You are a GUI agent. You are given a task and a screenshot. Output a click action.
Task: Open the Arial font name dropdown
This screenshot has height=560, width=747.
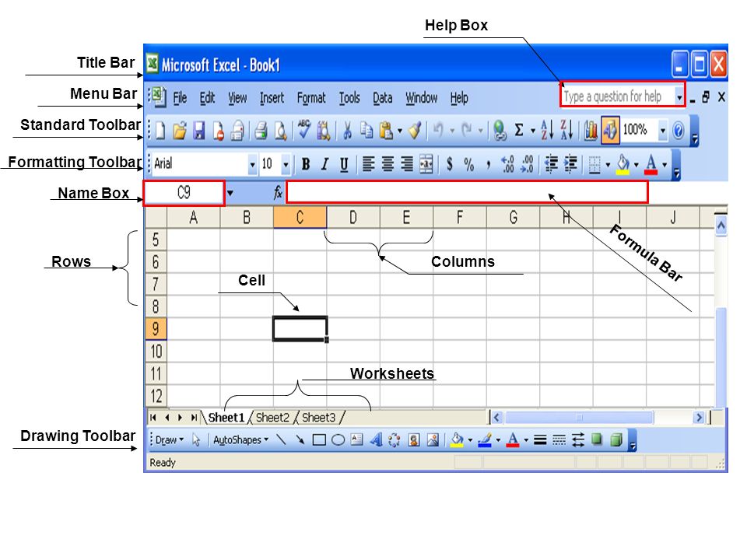pyautogui.click(x=252, y=165)
